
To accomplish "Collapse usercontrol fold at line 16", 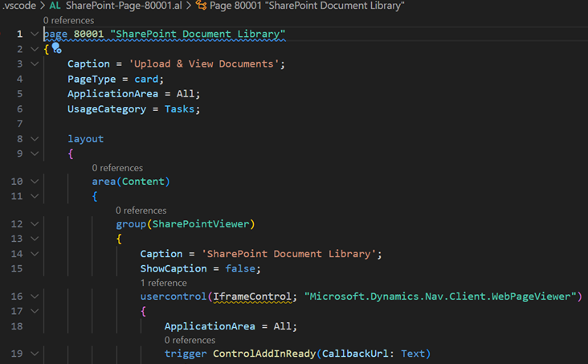I will [35, 297].
